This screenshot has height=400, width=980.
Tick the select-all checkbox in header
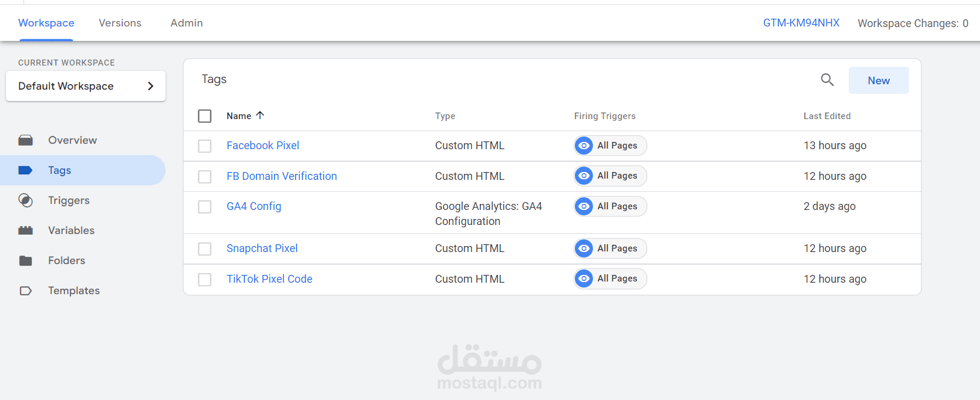205,116
